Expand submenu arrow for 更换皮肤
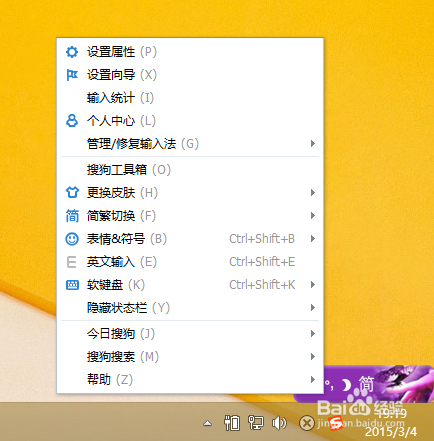 tap(313, 193)
